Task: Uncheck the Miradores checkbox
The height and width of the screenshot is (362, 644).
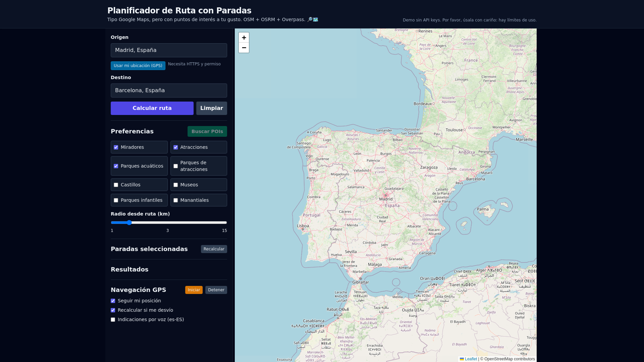Action: point(116,147)
